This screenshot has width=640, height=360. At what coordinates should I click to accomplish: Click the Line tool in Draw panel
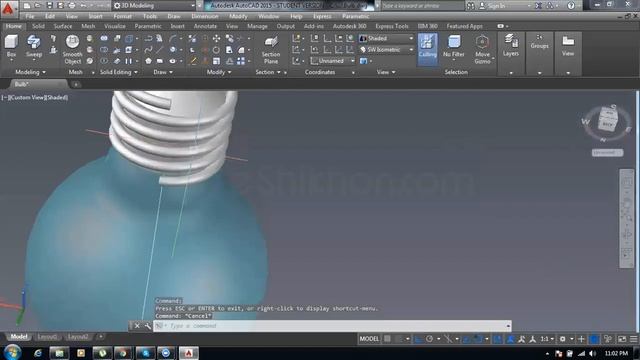[160, 50]
